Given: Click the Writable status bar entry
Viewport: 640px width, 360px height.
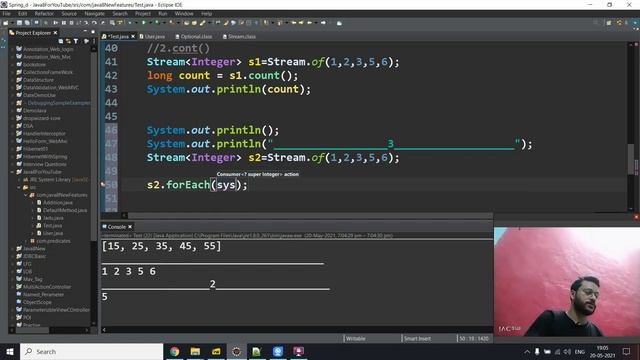Looking at the screenshot, I should [356, 338].
